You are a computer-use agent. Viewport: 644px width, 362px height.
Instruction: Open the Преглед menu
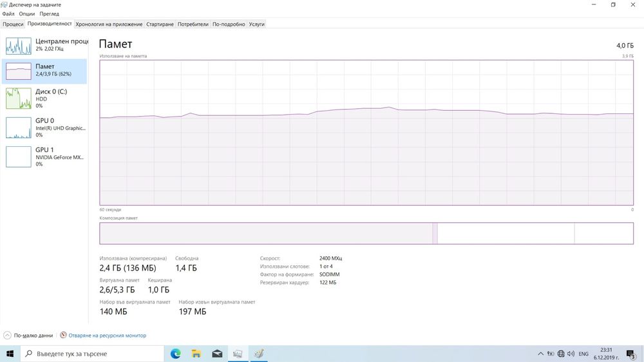tap(49, 14)
